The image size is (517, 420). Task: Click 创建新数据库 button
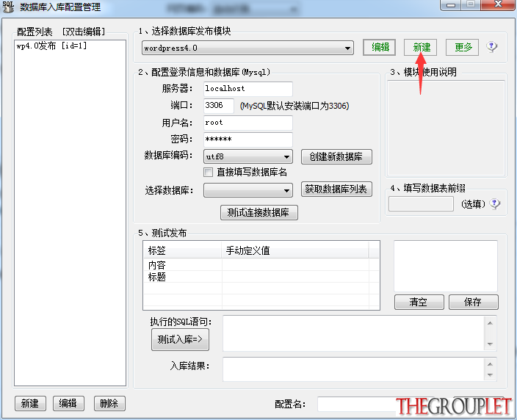pyautogui.click(x=336, y=156)
